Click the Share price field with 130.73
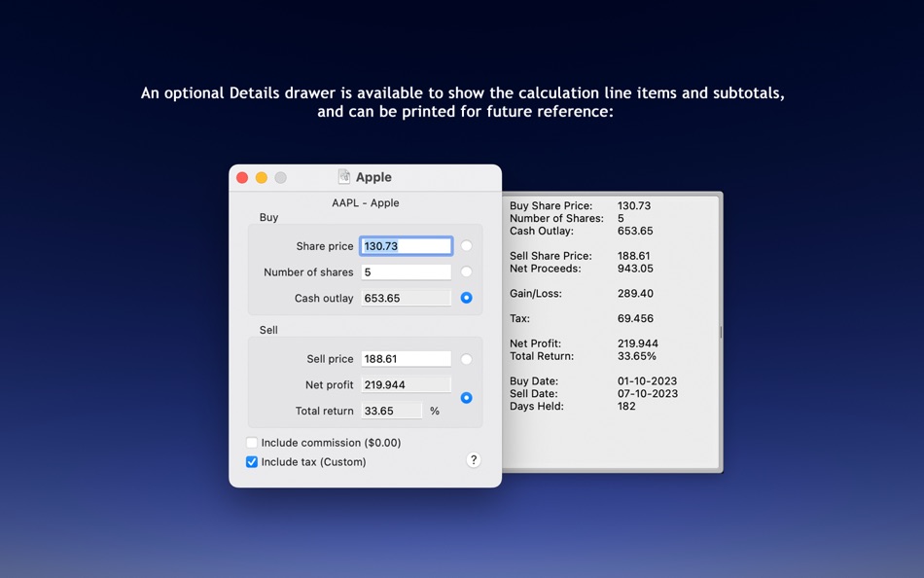Screen dimensions: 924x578 pos(406,246)
